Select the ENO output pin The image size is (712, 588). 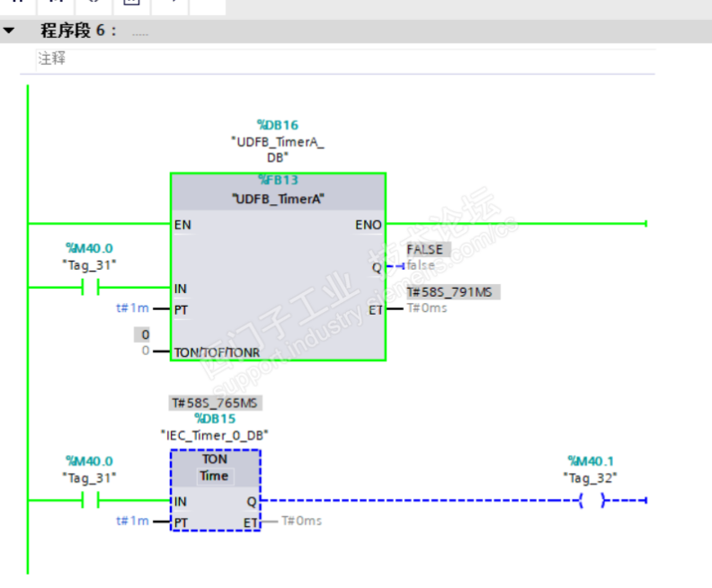point(369,225)
